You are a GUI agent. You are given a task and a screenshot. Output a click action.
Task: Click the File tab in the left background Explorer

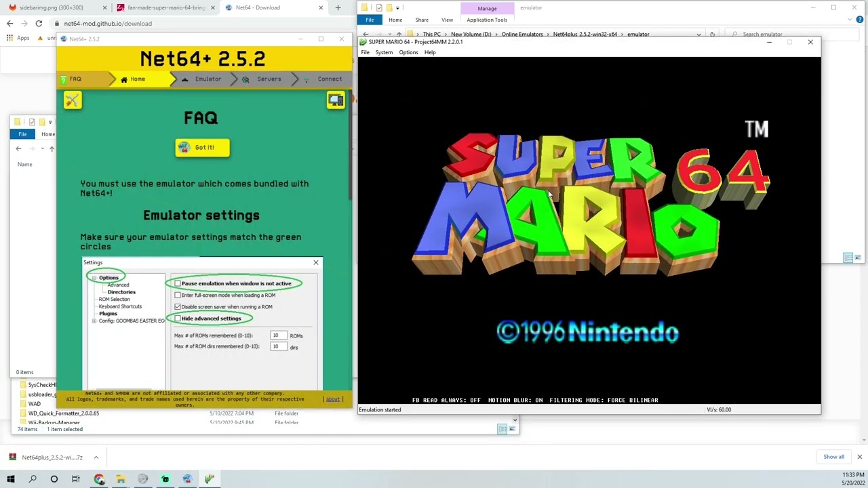click(22, 134)
